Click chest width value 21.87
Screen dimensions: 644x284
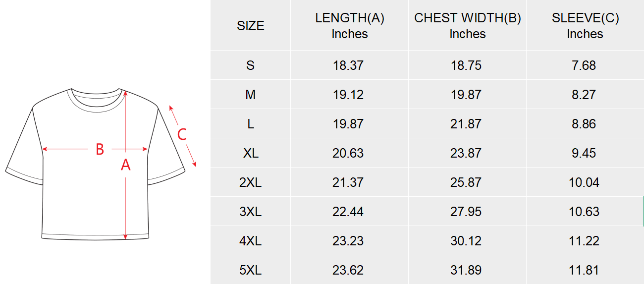466,124
